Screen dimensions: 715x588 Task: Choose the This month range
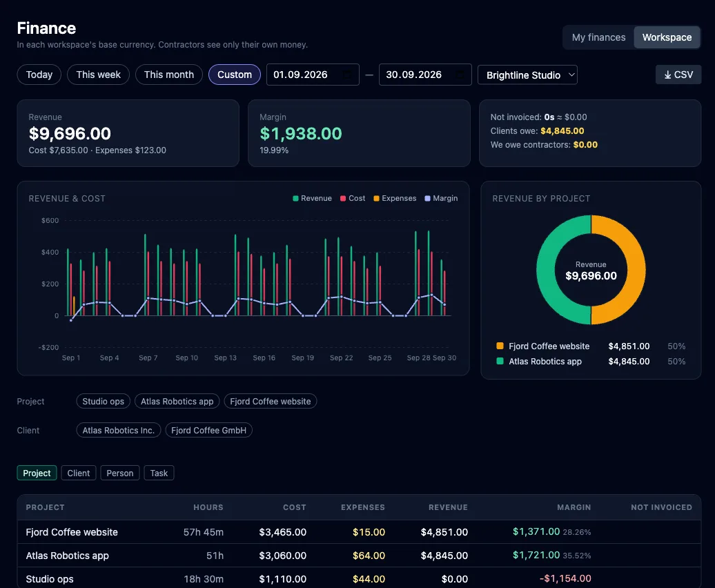coord(168,75)
